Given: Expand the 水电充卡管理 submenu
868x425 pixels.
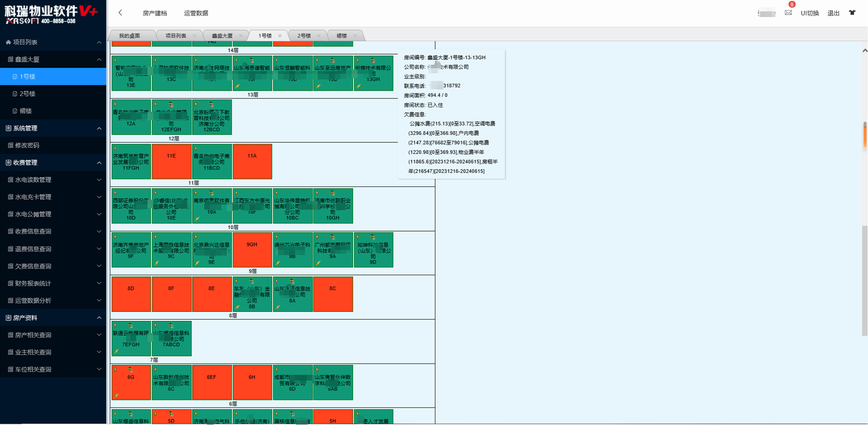Looking at the screenshot, I should click(99, 197).
